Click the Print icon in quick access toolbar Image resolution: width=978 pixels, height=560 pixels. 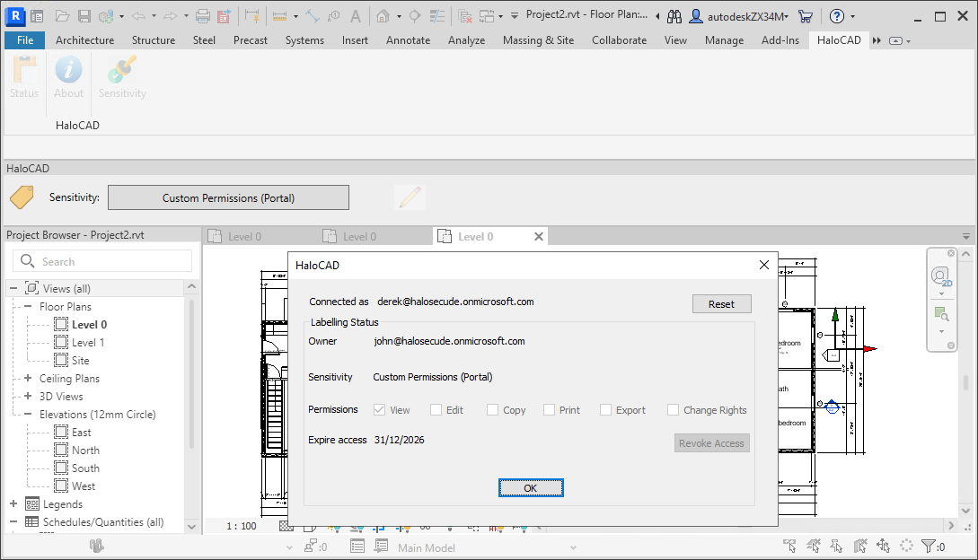203,16
